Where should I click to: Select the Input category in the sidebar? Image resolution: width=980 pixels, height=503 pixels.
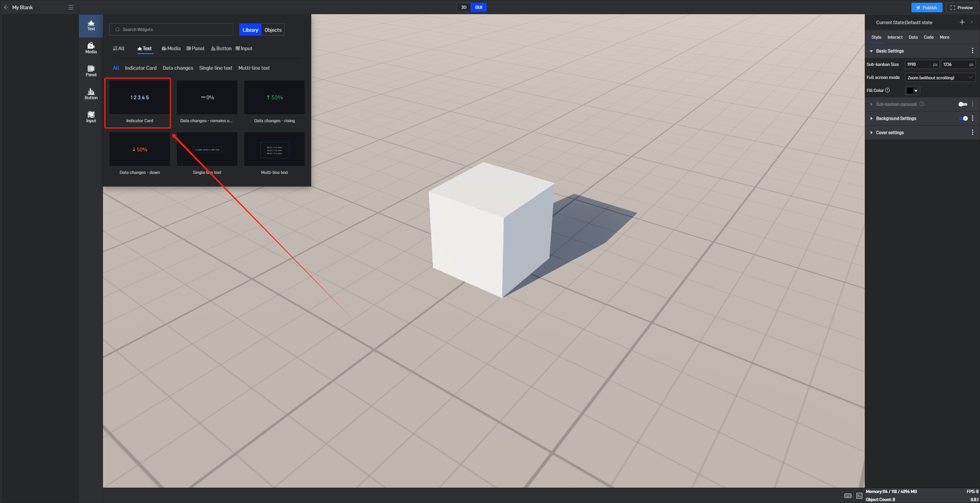pos(91,118)
